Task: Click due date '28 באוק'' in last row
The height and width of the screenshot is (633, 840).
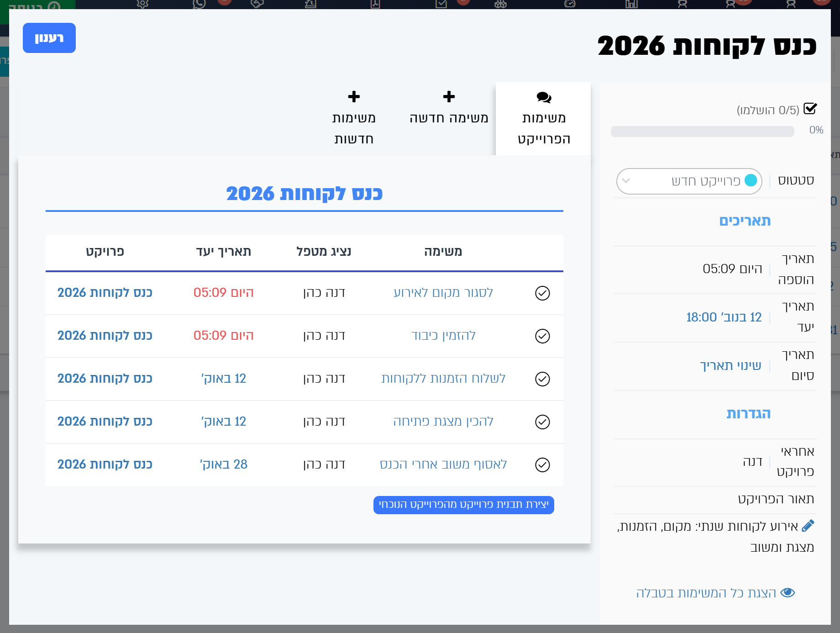Action: (223, 464)
